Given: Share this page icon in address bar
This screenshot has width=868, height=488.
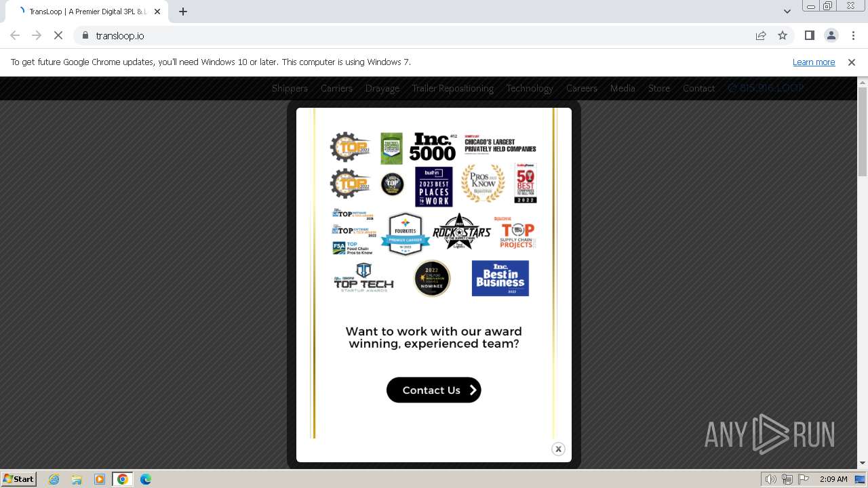Looking at the screenshot, I should (761, 35).
